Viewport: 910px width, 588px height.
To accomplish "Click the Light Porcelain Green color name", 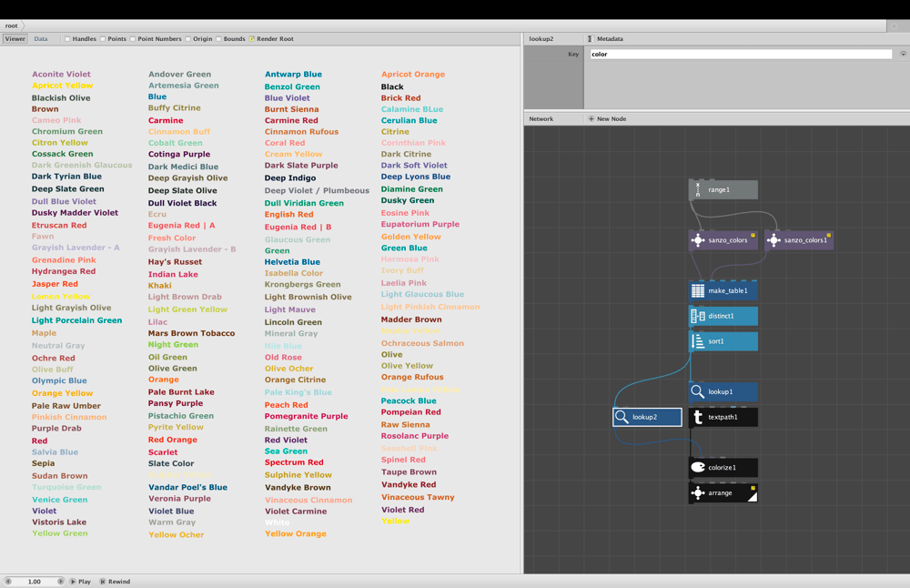I will click(76, 320).
